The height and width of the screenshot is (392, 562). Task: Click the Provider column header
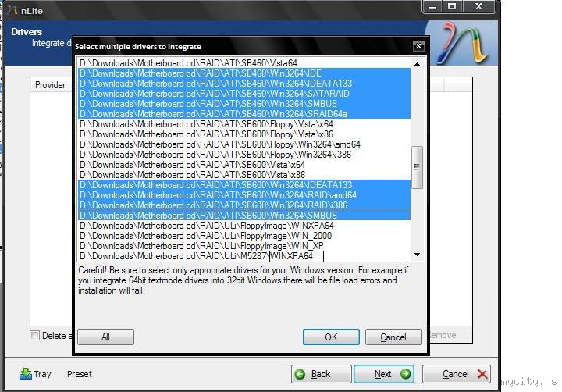point(51,85)
